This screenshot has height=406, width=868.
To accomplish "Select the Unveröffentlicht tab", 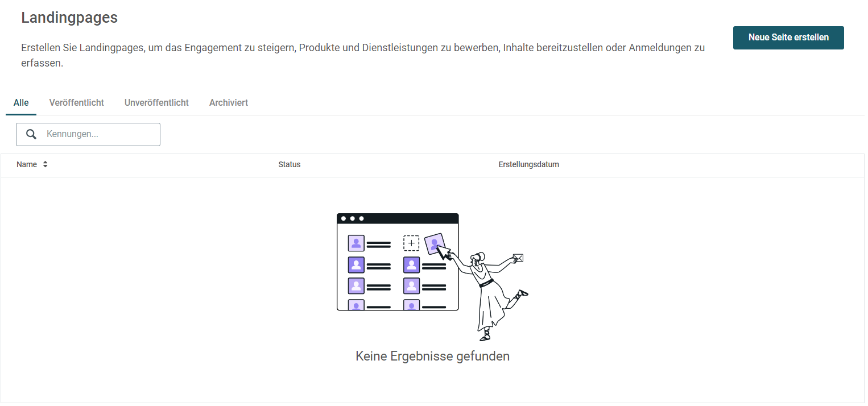I will coord(156,103).
